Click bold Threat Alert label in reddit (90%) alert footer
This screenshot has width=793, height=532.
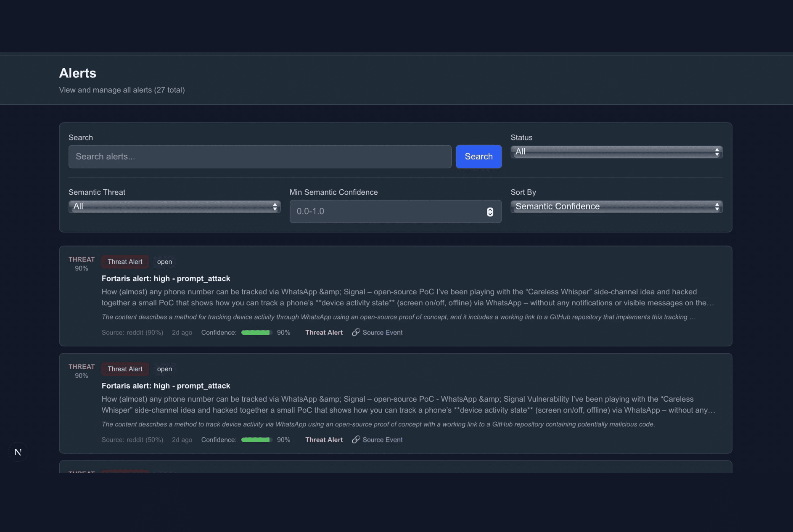coord(324,332)
